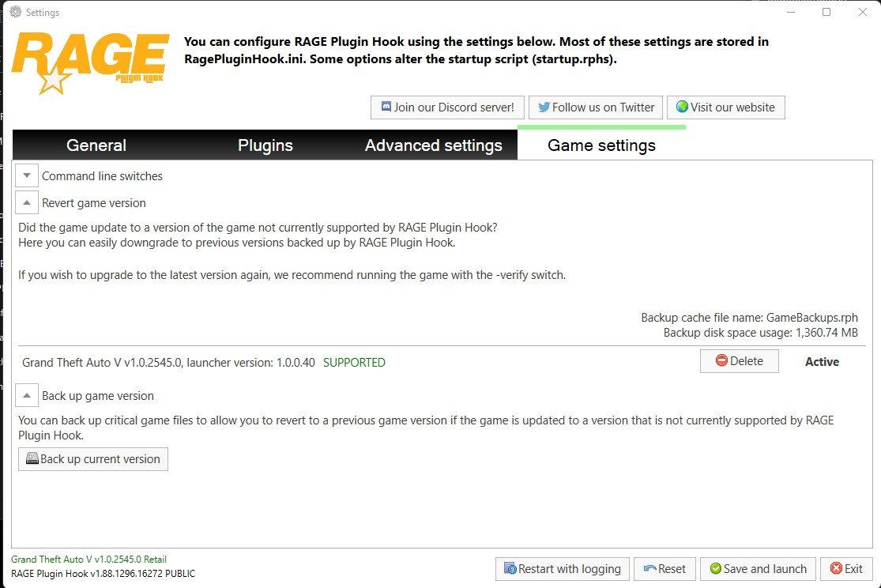The height and width of the screenshot is (588, 881).
Task: Click the green SUPPORTED text
Action: pos(354,363)
